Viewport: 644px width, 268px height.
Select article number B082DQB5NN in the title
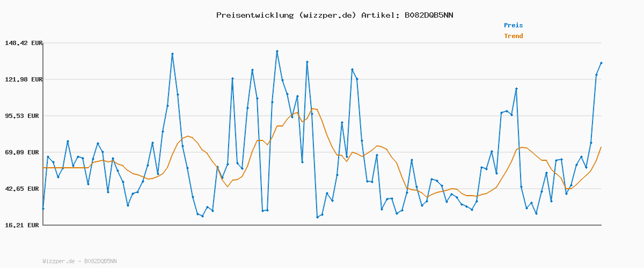point(428,15)
